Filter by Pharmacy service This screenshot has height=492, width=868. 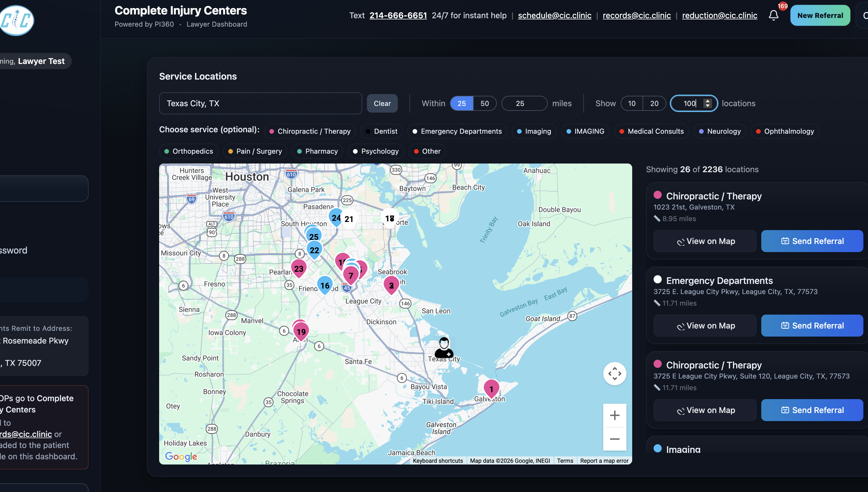tap(317, 151)
